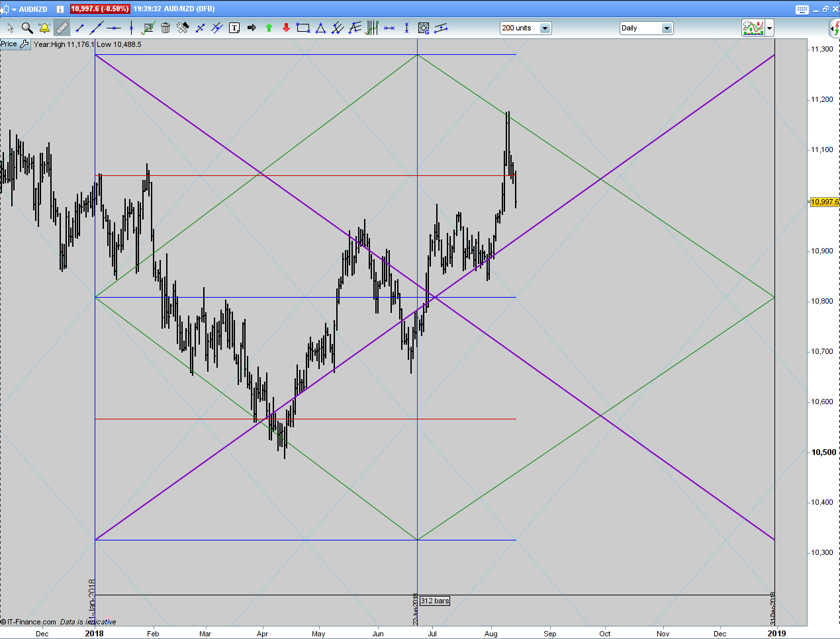Select the Gann box tool
This screenshot has width=840, height=639.
coord(424,28)
